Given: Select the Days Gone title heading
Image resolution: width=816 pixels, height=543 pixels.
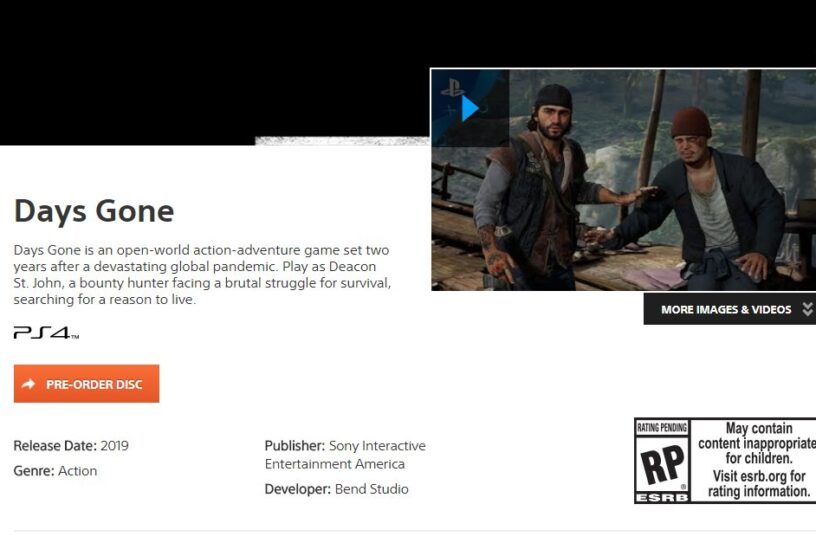Looking at the screenshot, I should [94, 211].
